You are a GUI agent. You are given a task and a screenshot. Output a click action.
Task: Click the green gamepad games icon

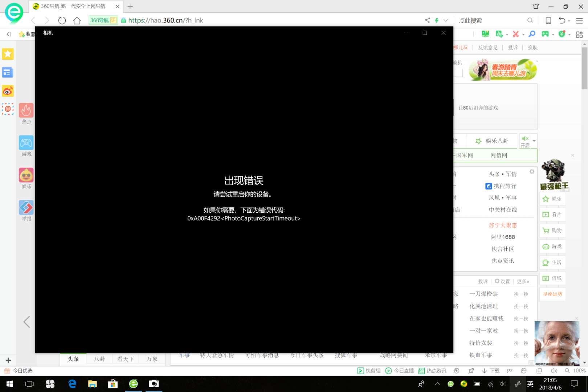click(x=545, y=34)
